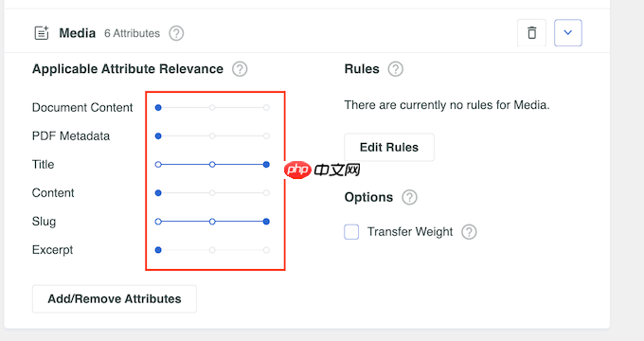Set Document Content relevance to middle stop
This screenshot has height=341, width=644.
[212, 108]
